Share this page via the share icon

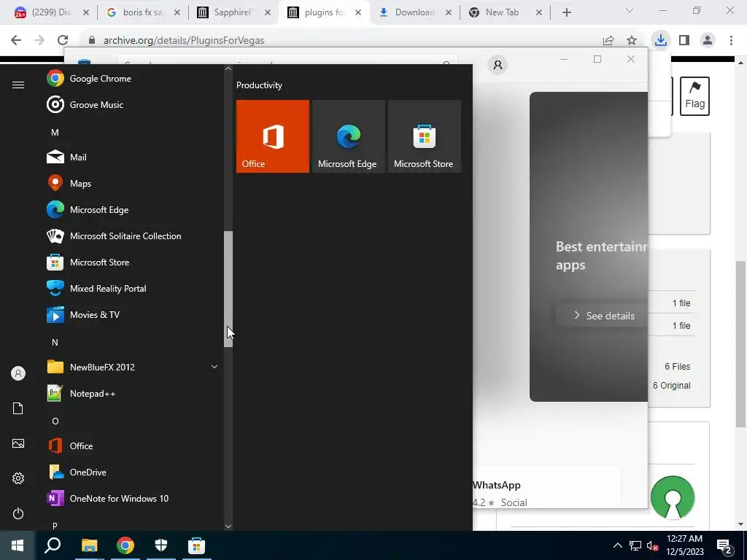(x=608, y=41)
